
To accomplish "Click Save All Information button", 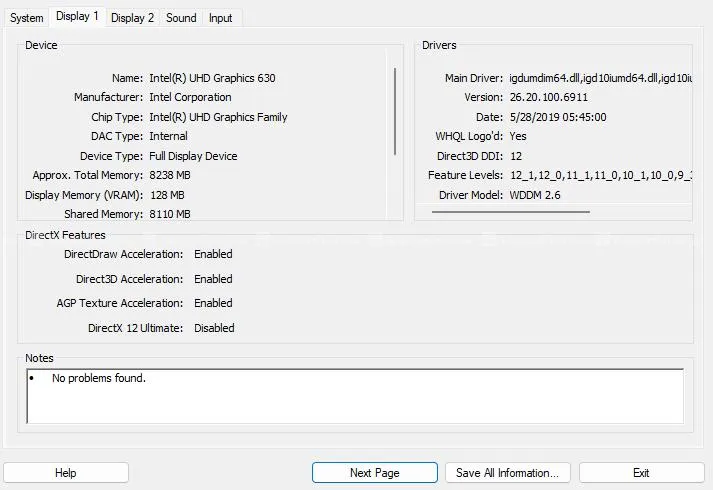I will tap(508, 473).
